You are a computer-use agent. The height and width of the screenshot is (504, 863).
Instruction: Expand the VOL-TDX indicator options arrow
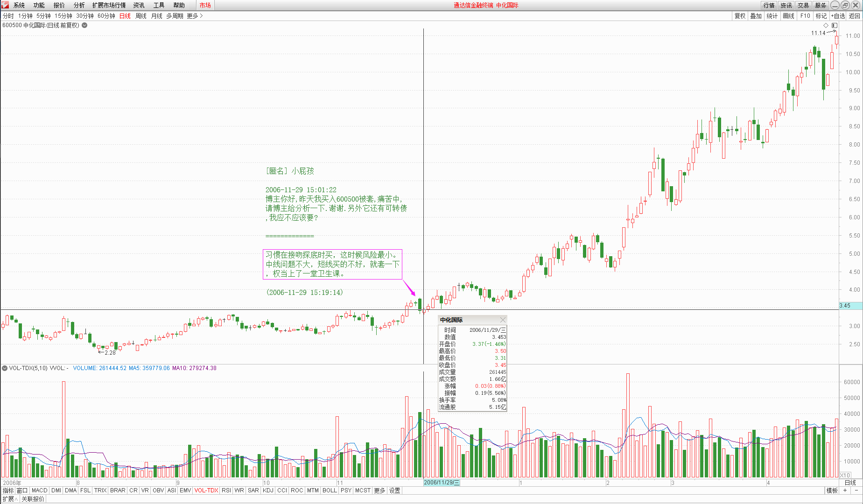point(5,368)
